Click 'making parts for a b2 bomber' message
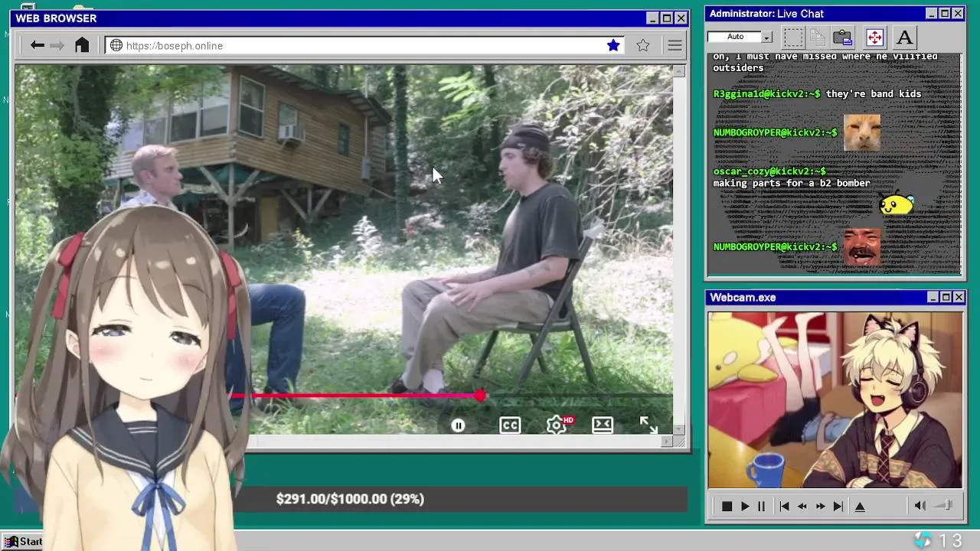Viewport: 980px width, 551px height. tap(792, 184)
